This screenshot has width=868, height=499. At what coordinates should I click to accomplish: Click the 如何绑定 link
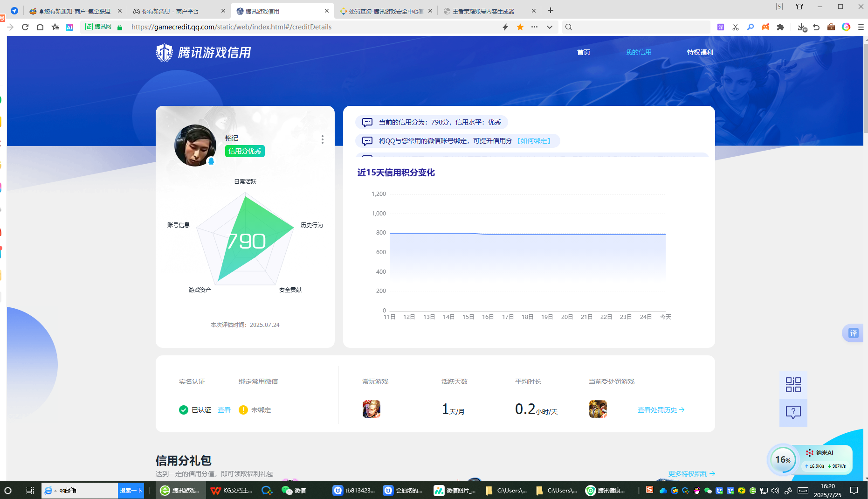tap(534, 141)
